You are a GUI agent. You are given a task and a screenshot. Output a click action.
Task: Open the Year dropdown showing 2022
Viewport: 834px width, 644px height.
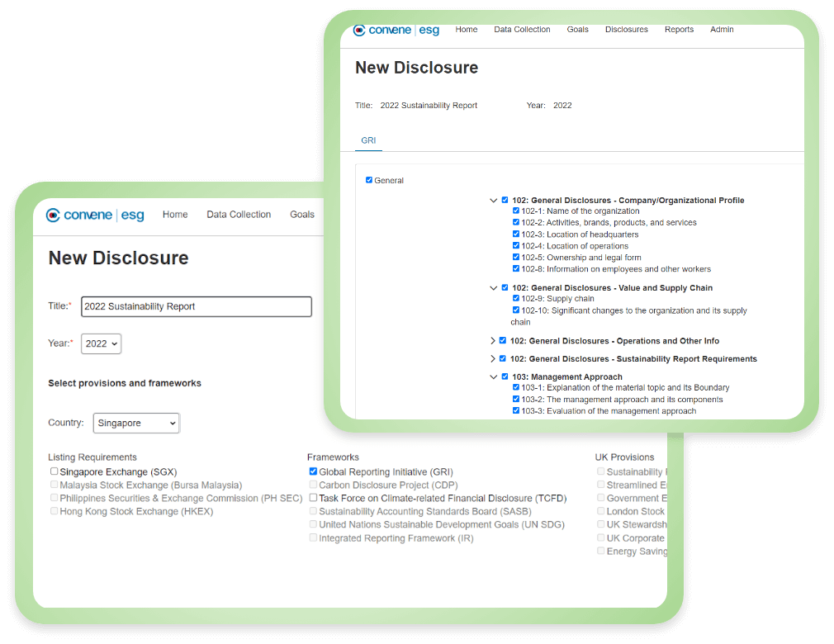click(101, 343)
